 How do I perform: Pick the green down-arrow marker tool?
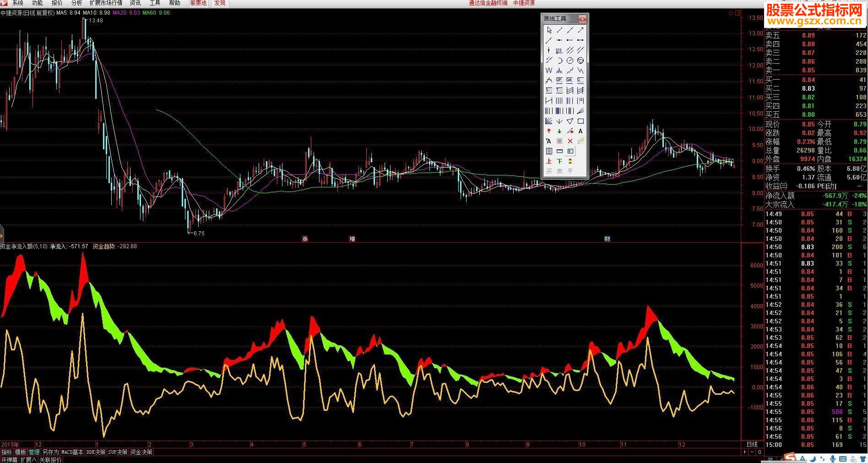[559, 131]
